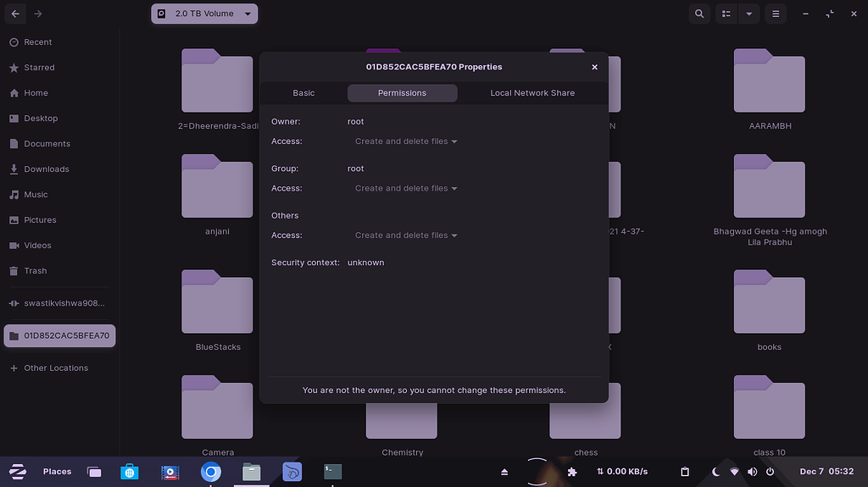Open Downloads in sidebar
This screenshot has height=487, width=868.
(x=59, y=169)
